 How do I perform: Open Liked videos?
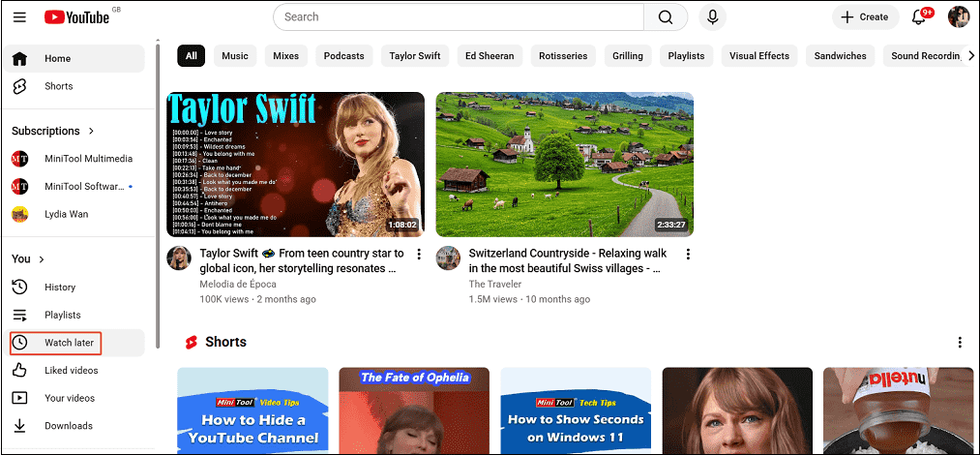74,370
